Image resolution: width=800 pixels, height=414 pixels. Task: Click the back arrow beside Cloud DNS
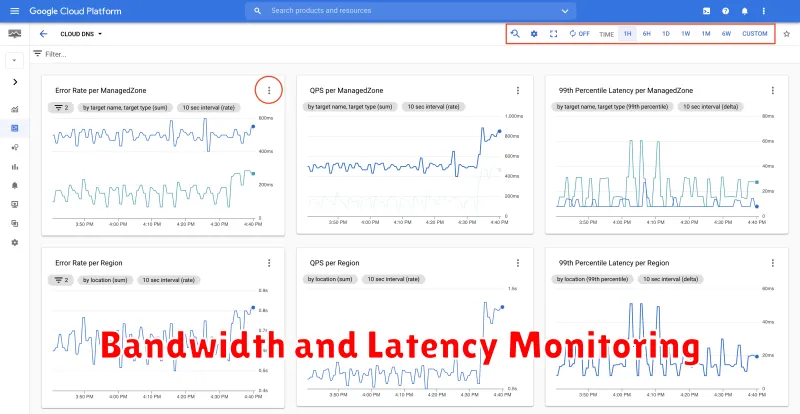tap(43, 34)
